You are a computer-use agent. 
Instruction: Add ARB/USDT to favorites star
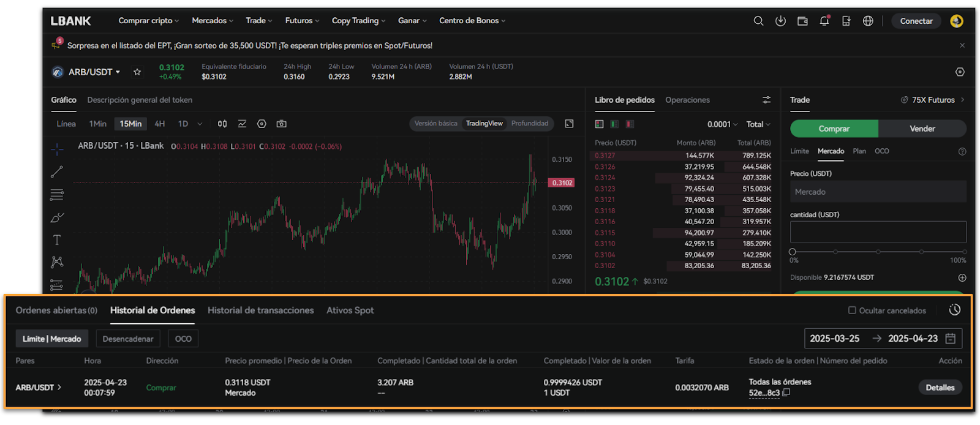pyautogui.click(x=137, y=72)
